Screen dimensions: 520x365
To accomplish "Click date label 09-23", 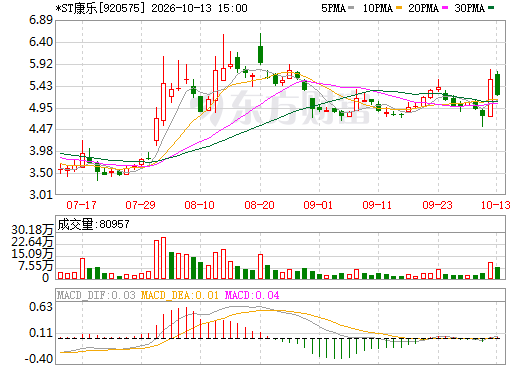I will click(x=437, y=205).
